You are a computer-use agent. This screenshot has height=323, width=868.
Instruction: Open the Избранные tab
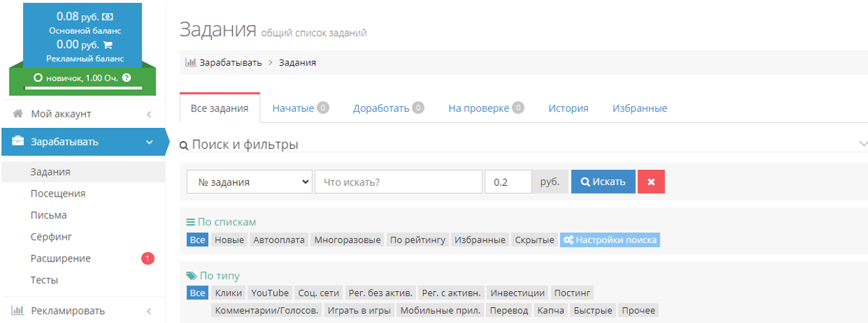pyautogui.click(x=639, y=108)
